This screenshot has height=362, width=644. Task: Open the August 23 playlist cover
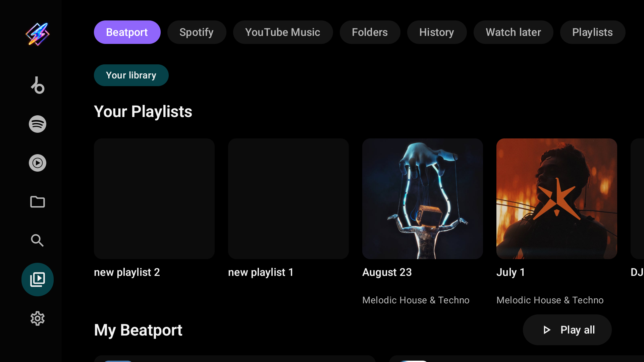(x=423, y=199)
